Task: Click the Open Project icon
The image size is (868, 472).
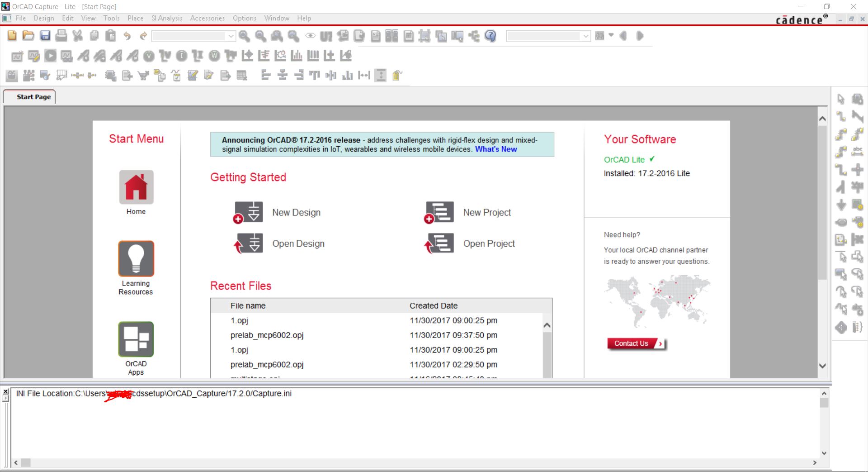Action: click(x=439, y=243)
